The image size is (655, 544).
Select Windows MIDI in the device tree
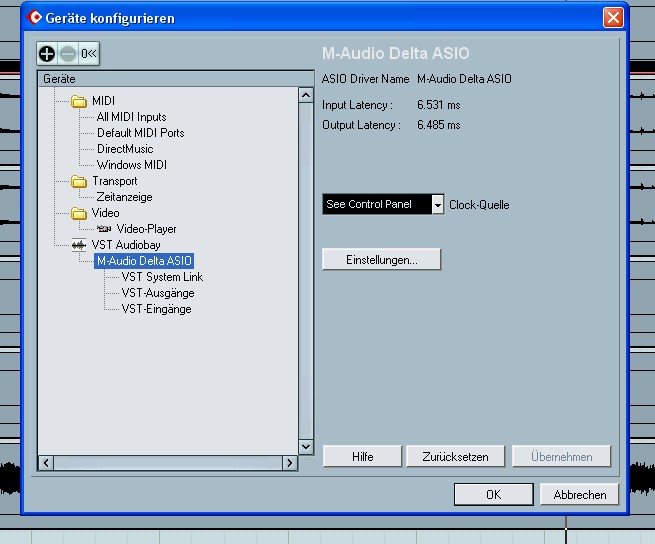(132, 165)
